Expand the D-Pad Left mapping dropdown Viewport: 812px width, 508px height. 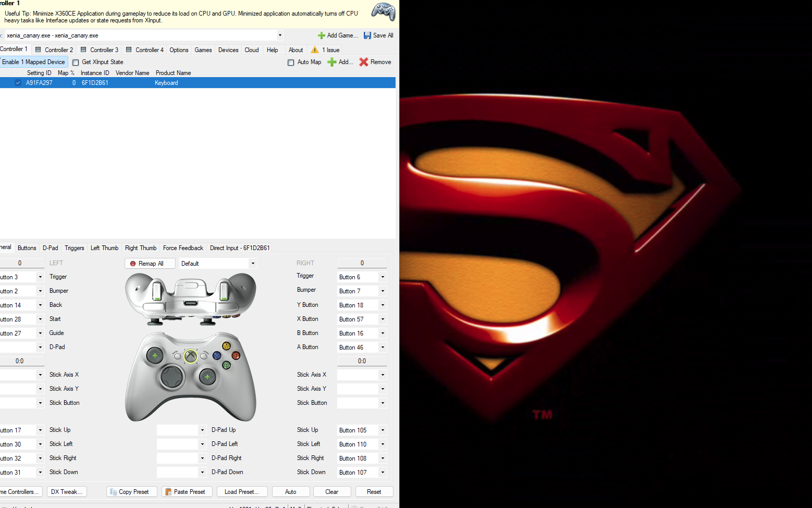202,444
